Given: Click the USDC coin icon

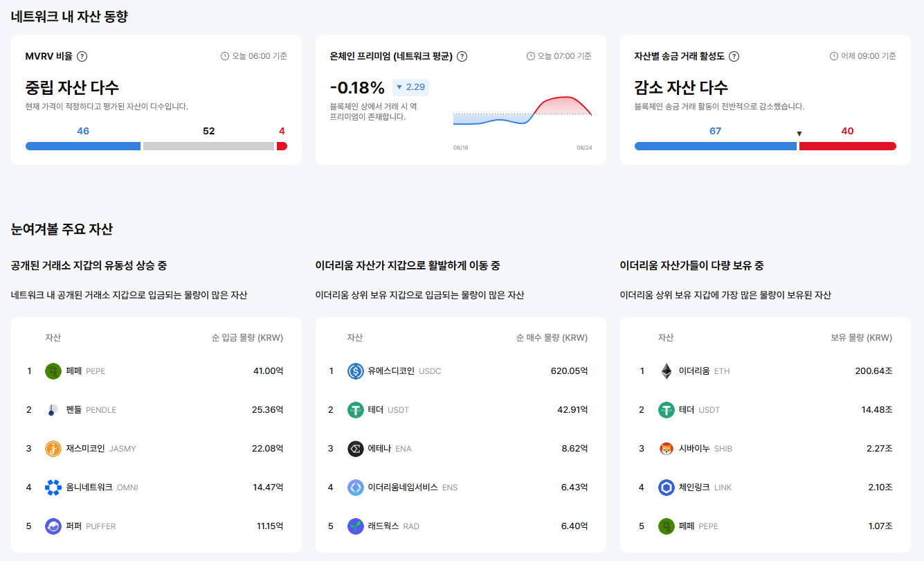Looking at the screenshot, I should tap(356, 371).
